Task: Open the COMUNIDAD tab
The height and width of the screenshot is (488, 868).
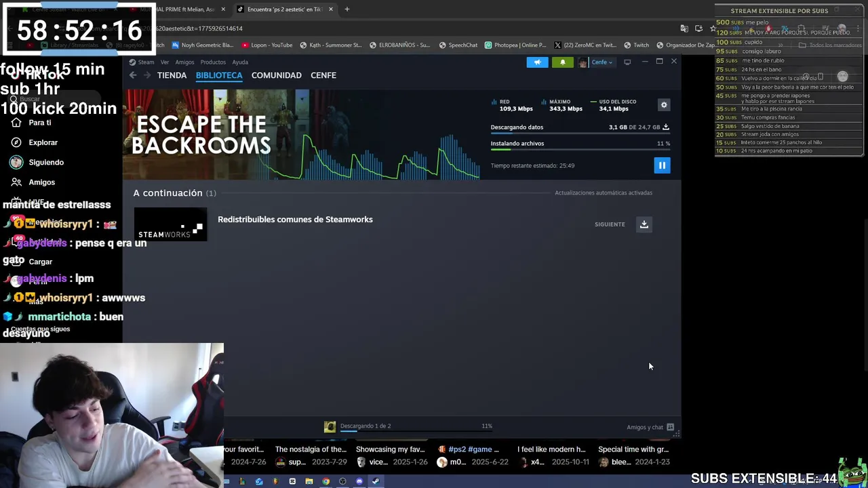Action: [x=276, y=75]
